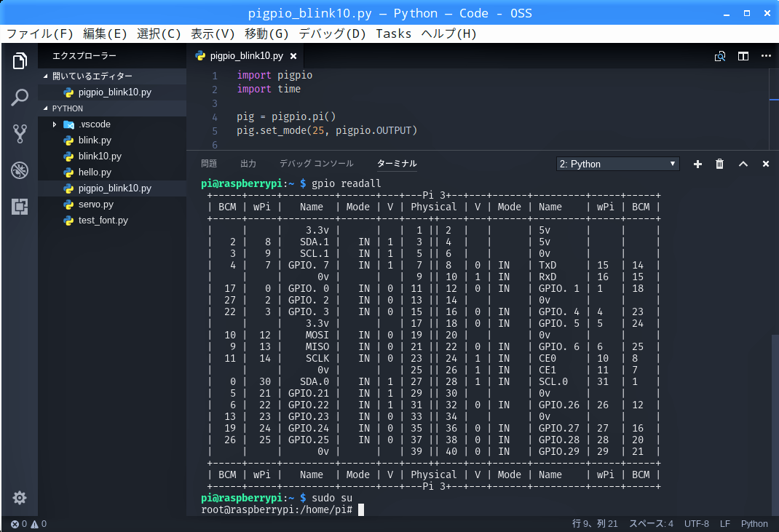Screen dimensions: 779x532
Task: Select the ターミナル panel tab
Action: pos(397,164)
